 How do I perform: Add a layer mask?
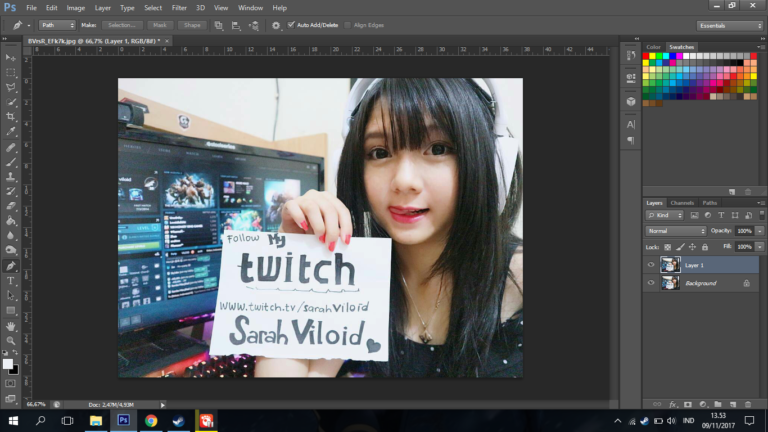pyautogui.click(x=688, y=405)
